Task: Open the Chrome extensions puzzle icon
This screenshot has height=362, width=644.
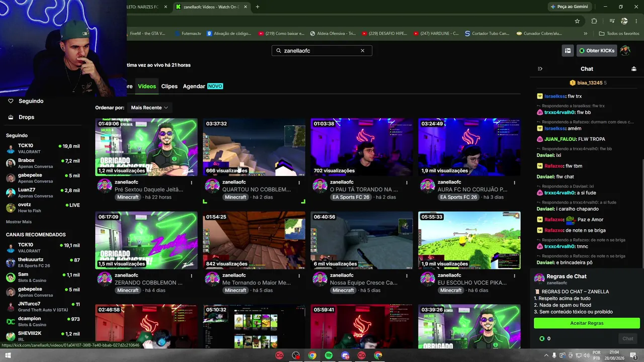Action: (x=594, y=21)
